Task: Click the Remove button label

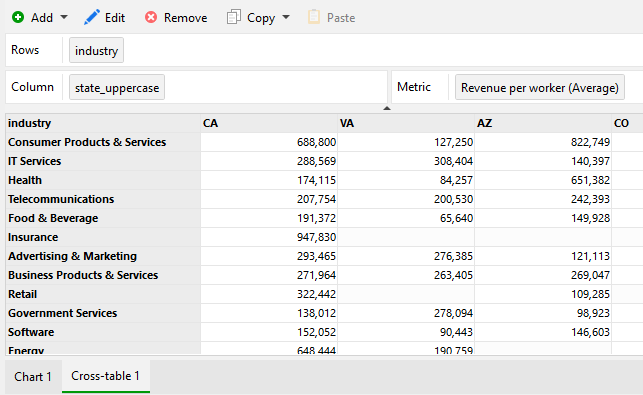Action: click(x=185, y=18)
